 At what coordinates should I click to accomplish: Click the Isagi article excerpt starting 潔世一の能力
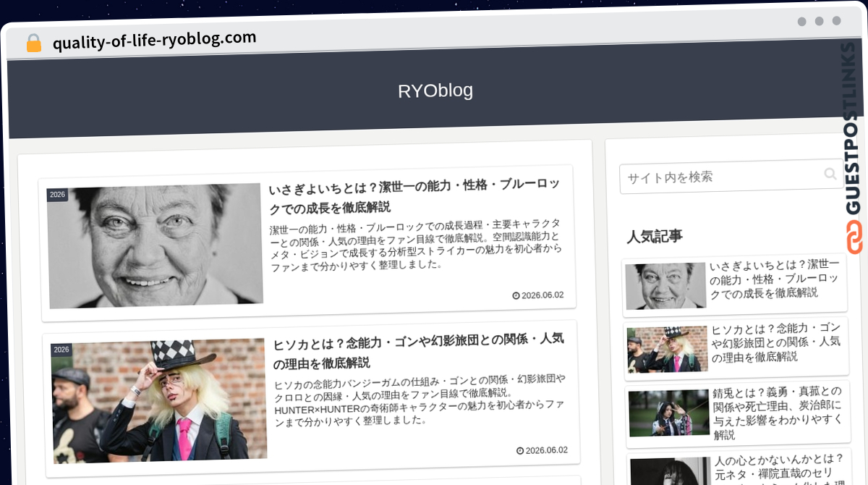(x=416, y=244)
